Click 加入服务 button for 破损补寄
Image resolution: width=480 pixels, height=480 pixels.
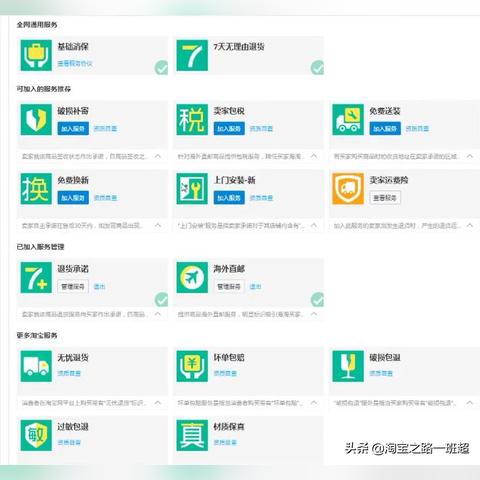point(73,129)
